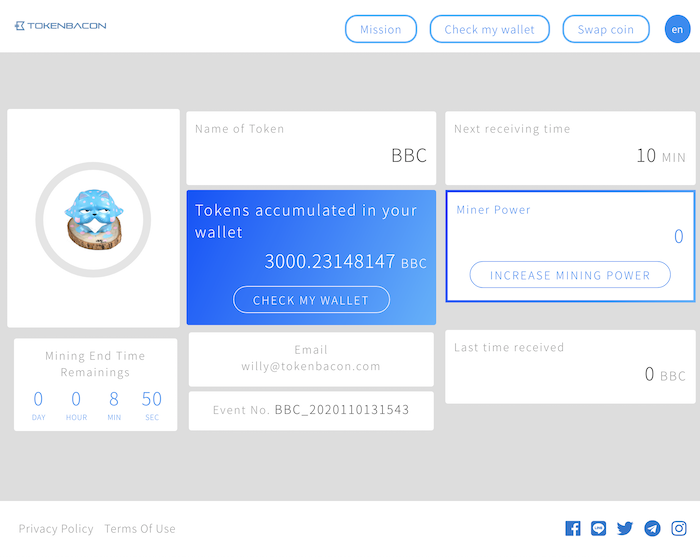The image size is (700, 557).
Task: Click the Mining End Time Remainings label
Action: pyautogui.click(x=95, y=364)
